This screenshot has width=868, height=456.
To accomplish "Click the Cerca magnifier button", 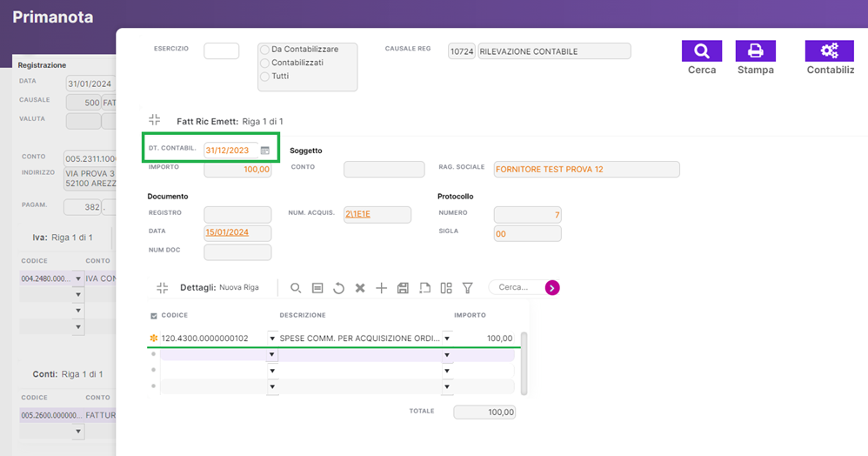I will [701, 51].
